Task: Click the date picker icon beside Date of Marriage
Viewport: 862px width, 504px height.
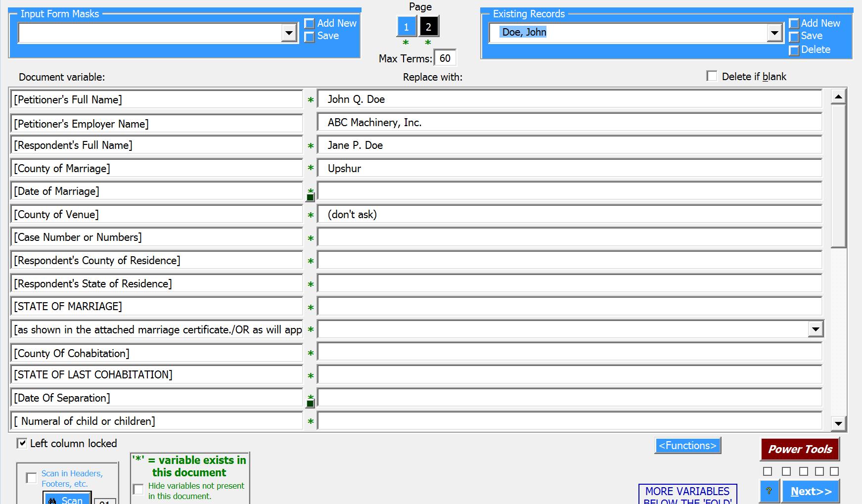Action: [x=310, y=197]
